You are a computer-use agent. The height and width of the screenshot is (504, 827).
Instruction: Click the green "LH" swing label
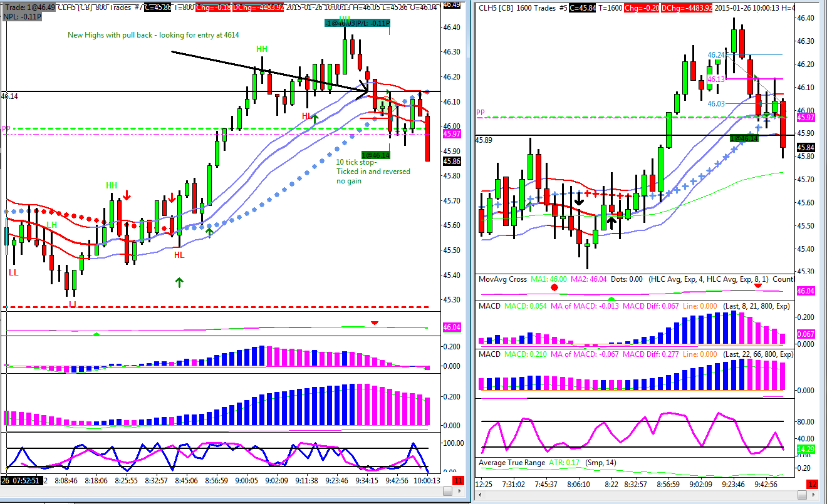tap(51, 224)
